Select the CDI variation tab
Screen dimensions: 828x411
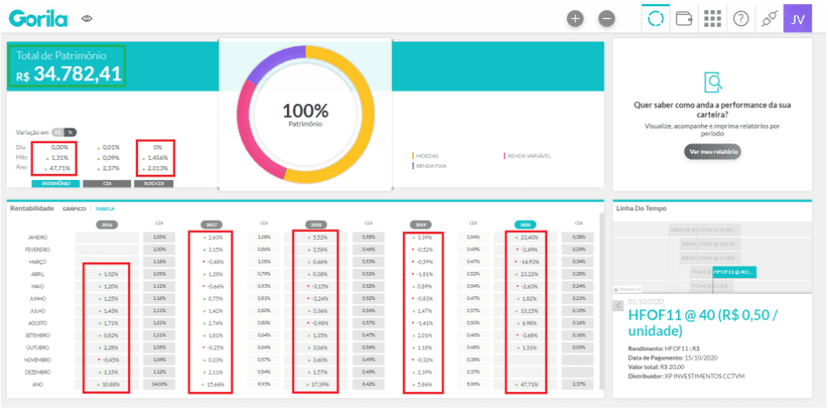(107, 184)
